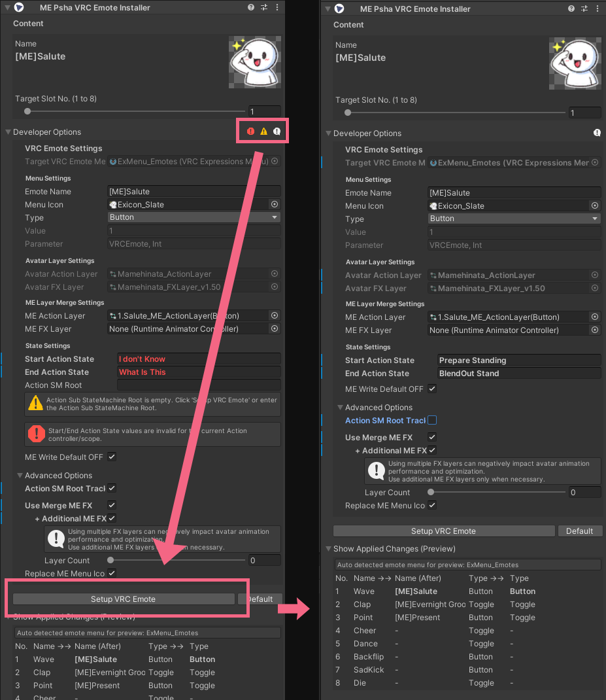Click the object picker for ME FX Layer in the right panel

click(x=595, y=330)
